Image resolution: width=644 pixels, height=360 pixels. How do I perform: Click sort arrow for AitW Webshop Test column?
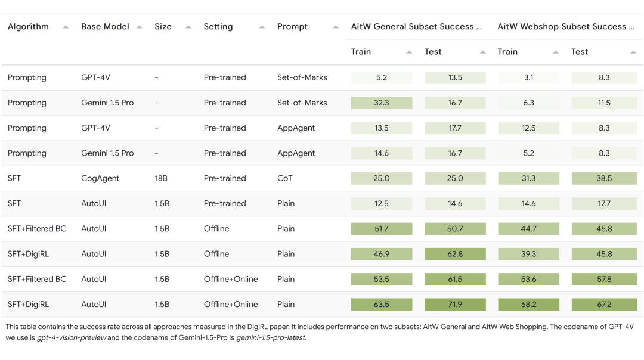point(633,52)
